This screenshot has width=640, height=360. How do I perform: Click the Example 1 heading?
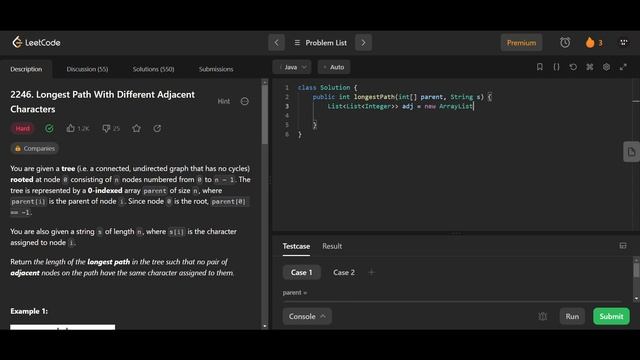(29, 311)
